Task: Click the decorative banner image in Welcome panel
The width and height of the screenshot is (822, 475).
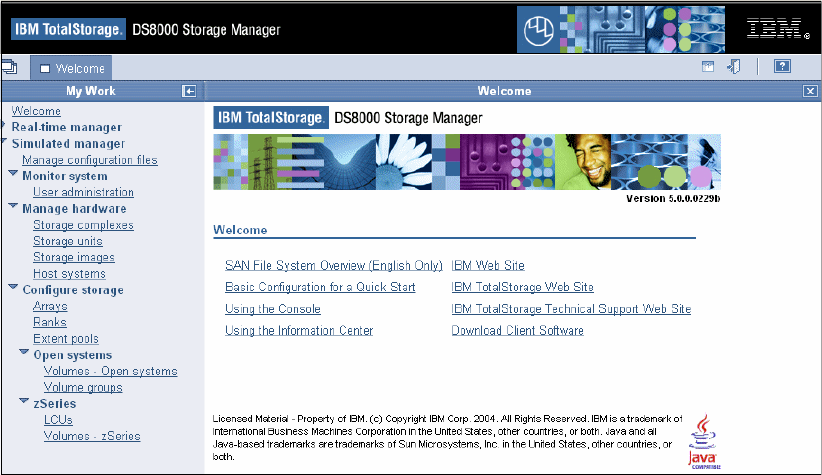Action: [x=467, y=162]
